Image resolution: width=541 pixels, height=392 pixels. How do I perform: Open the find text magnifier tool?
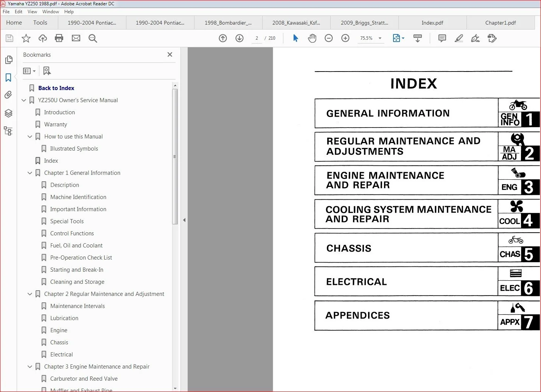(93, 38)
